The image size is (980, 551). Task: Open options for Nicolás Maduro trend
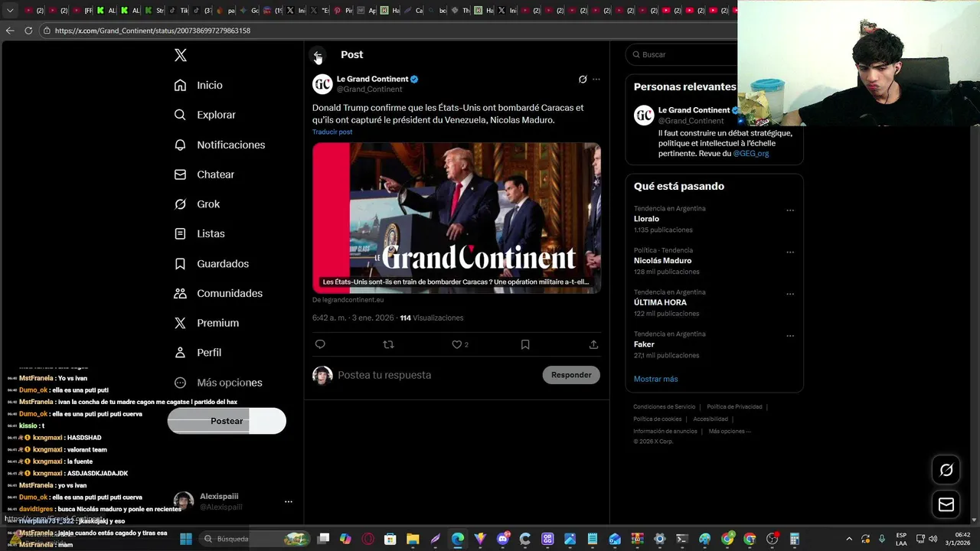790,253
